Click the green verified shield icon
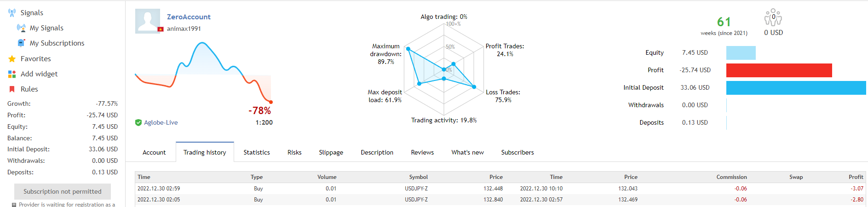This screenshot has height=207, width=868. (x=138, y=123)
